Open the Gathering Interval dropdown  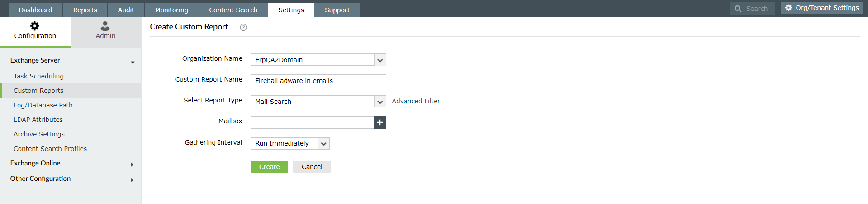pos(323,144)
